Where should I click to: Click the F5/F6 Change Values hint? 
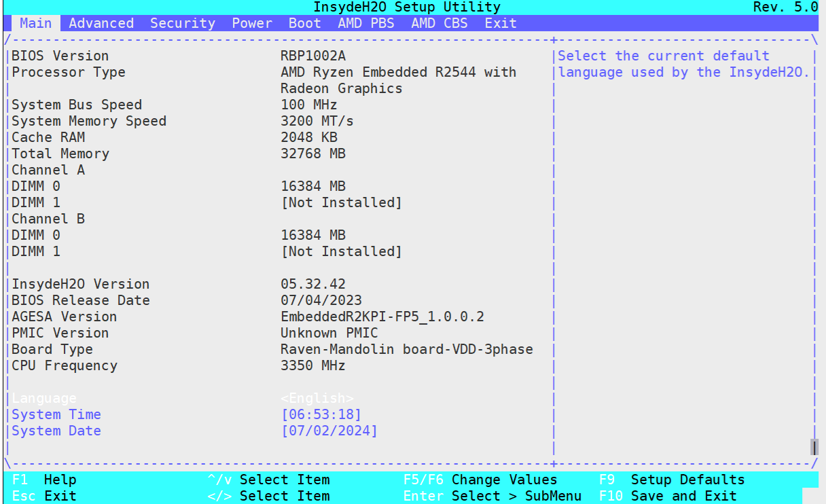pos(480,480)
